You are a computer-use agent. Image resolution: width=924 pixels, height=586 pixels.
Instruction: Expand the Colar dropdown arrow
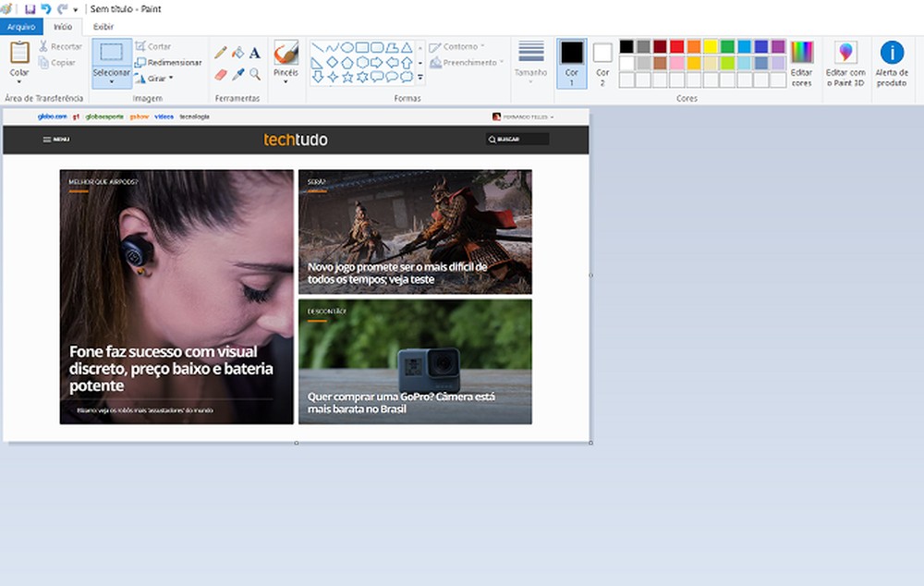19,80
